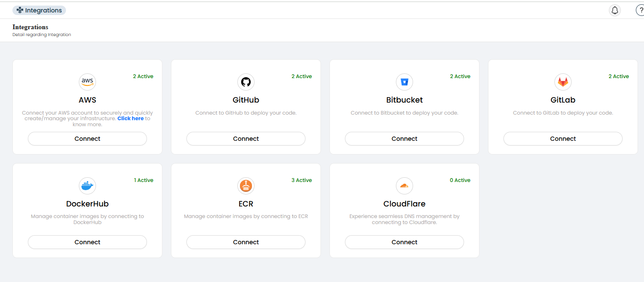Click the bold "Integrations" page heading
644x282 pixels.
(30, 27)
